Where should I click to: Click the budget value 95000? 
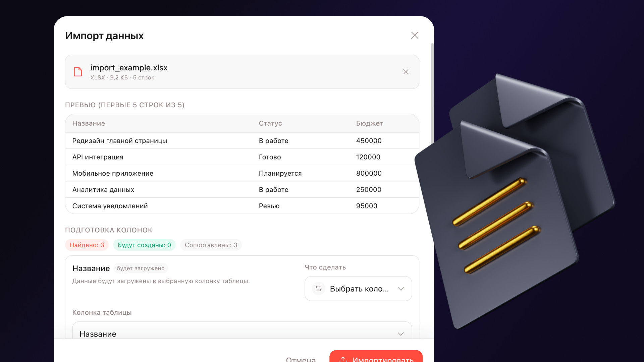[367, 206]
